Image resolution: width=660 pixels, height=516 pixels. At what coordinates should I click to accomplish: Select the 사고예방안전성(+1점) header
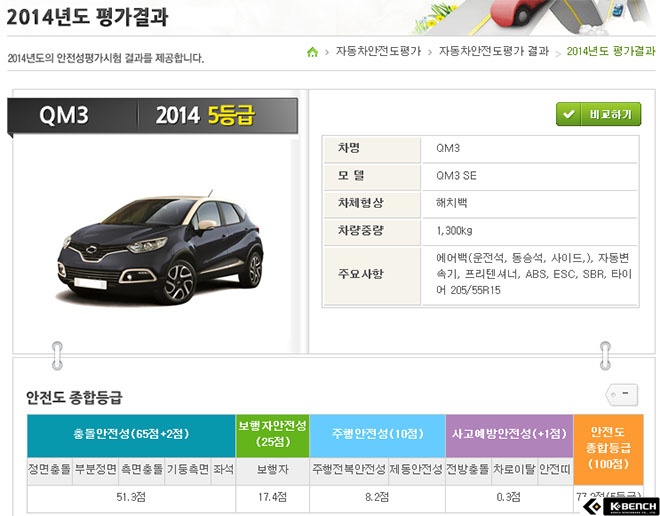pos(509,436)
